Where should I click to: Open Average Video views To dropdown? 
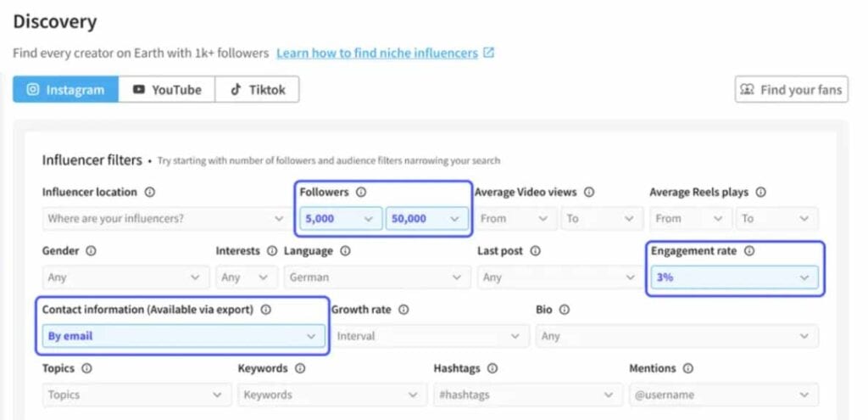coord(602,218)
